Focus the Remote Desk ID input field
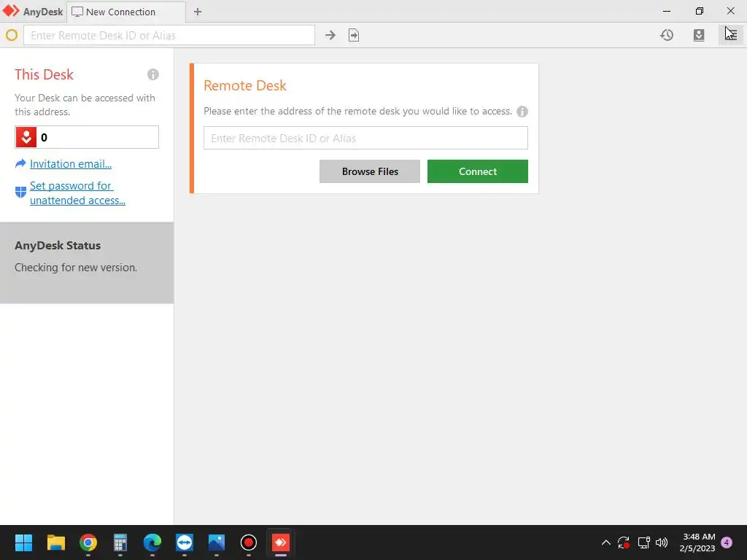747x560 pixels. 365,138
